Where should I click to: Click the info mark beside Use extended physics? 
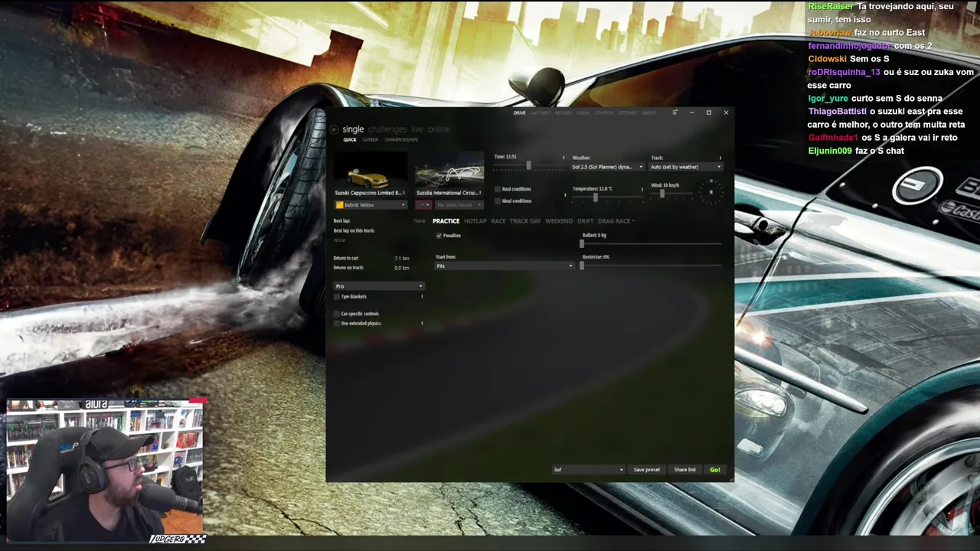(x=422, y=323)
